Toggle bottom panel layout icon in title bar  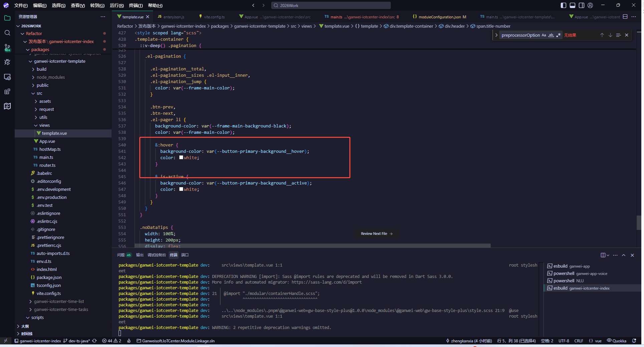pos(573,5)
